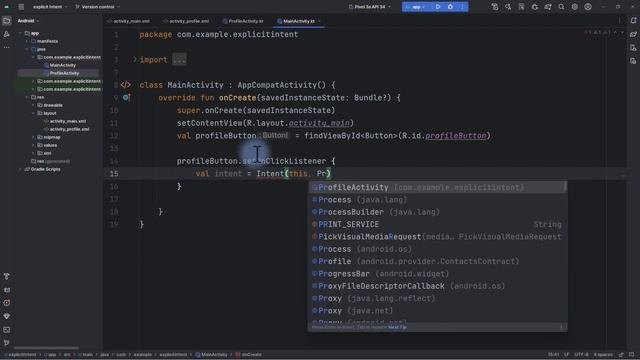
Task: Open the Terminal tool window icon
Action: point(7,329)
